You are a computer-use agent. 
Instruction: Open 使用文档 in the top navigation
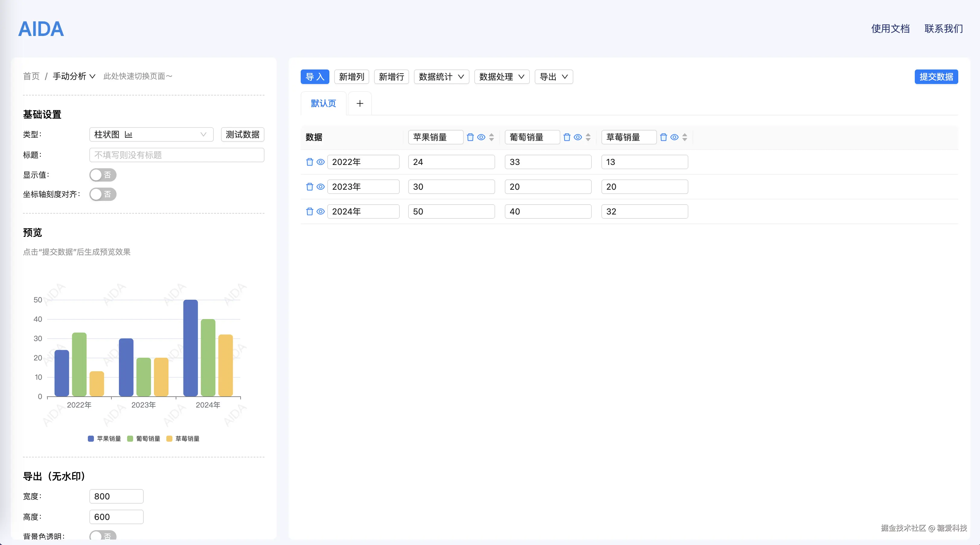(890, 28)
